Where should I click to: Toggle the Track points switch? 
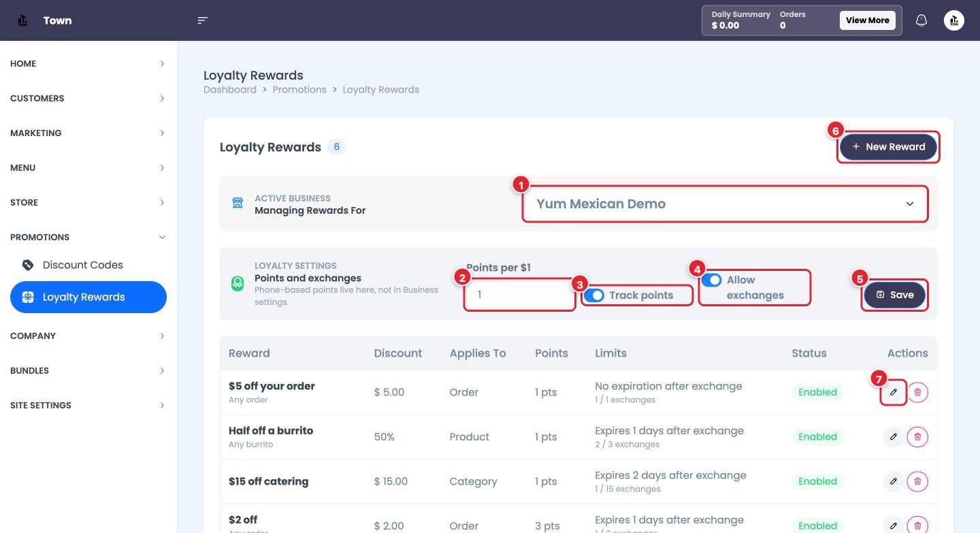[x=594, y=295]
